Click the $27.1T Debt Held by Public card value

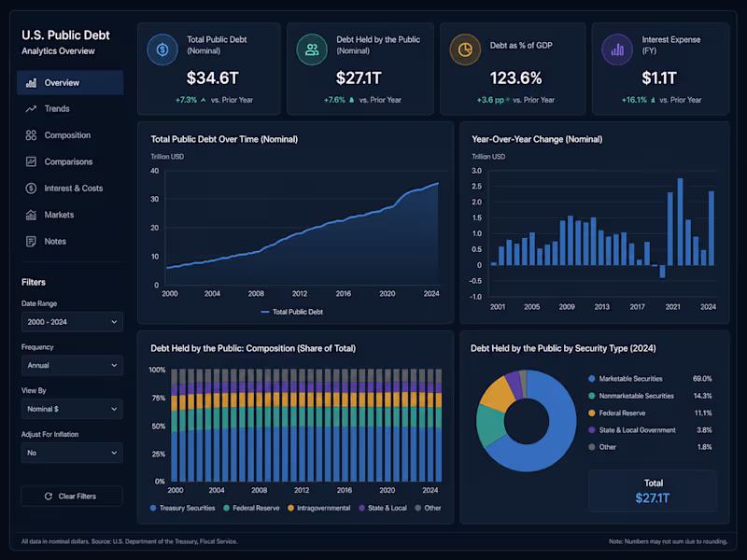click(359, 78)
